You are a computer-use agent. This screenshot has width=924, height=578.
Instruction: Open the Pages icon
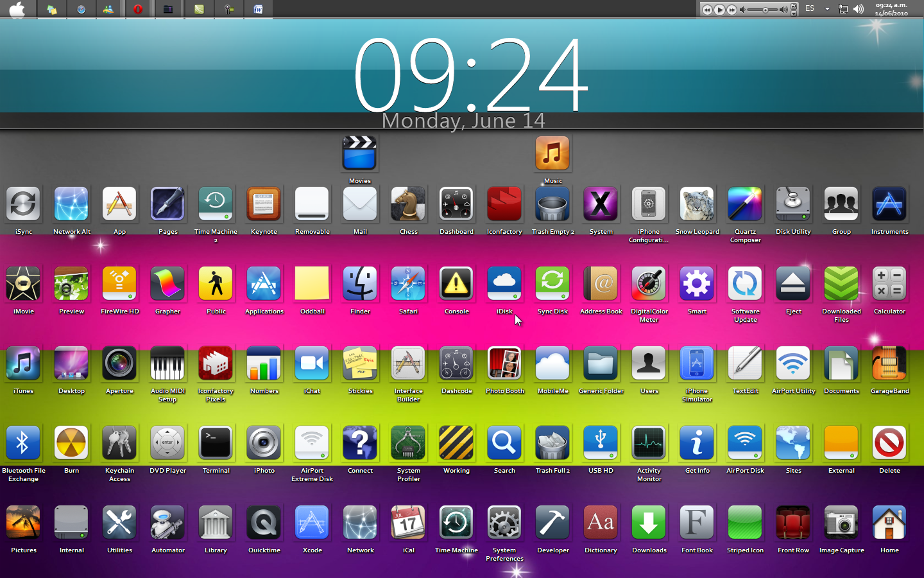167,204
